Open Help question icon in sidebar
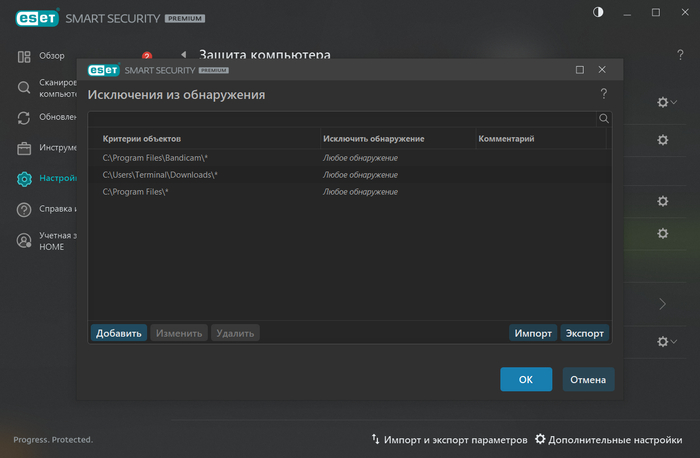Screen dimensions: 700x458 click(x=24, y=210)
